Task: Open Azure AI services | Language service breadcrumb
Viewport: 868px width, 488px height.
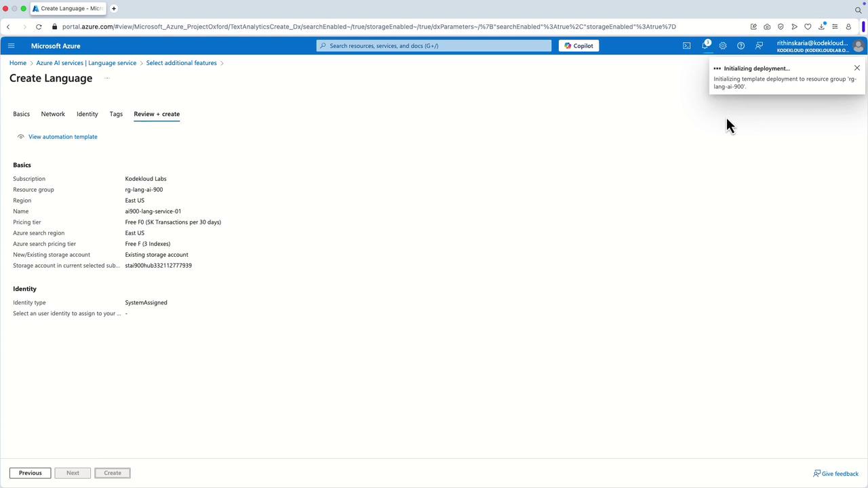Action: click(x=86, y=63)
